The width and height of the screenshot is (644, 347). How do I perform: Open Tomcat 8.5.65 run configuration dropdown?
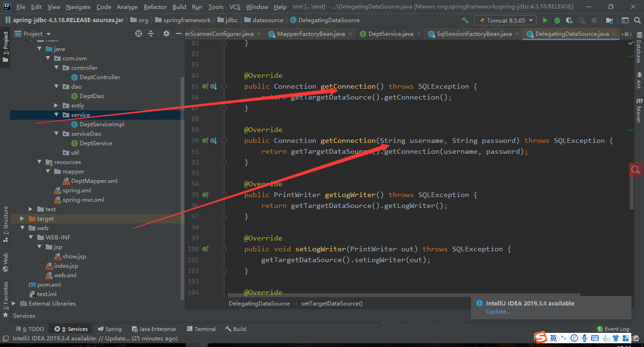click(505, 20)
